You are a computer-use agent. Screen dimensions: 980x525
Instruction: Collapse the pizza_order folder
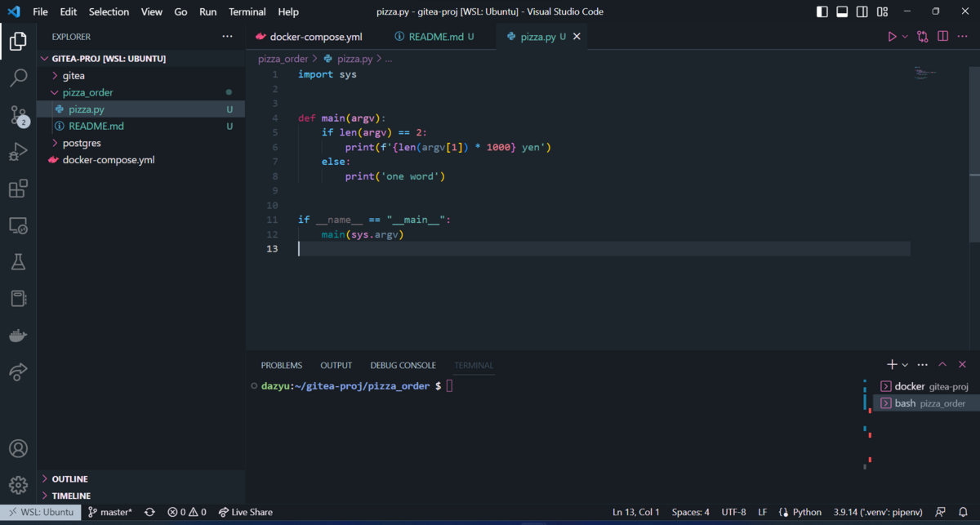click(87, 92)
